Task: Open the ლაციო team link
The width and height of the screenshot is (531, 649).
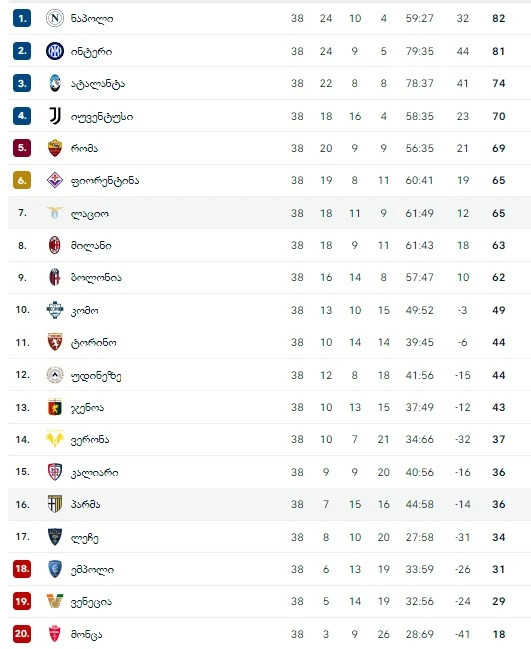Action: pos(90,214)
